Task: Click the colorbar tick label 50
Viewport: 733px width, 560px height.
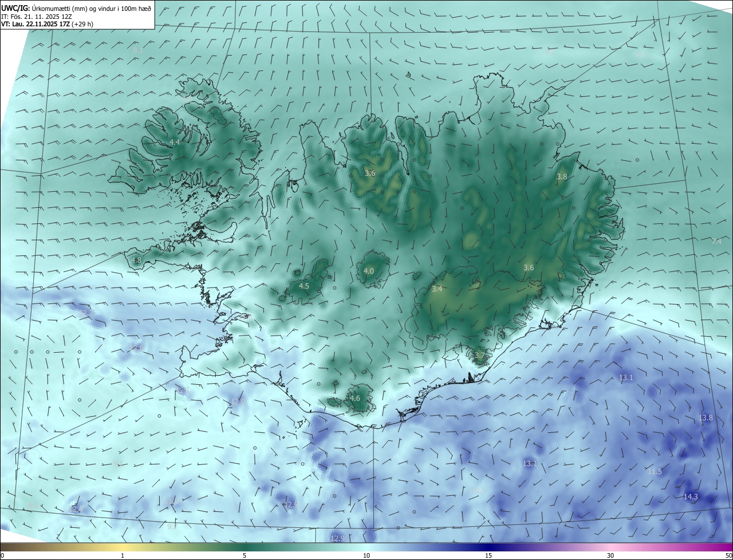Action: pos(728,556)
